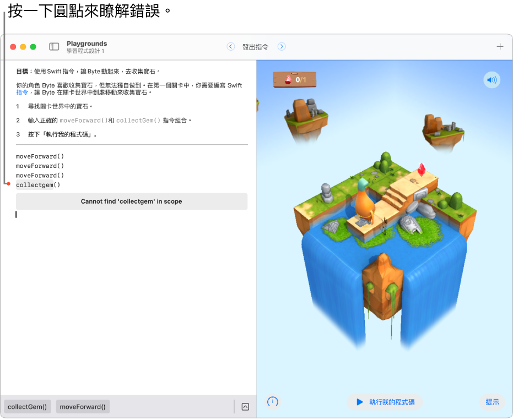Insert collectGem() from shortcut bar
This screenshot has height=420, width=513.
(28, 407)
